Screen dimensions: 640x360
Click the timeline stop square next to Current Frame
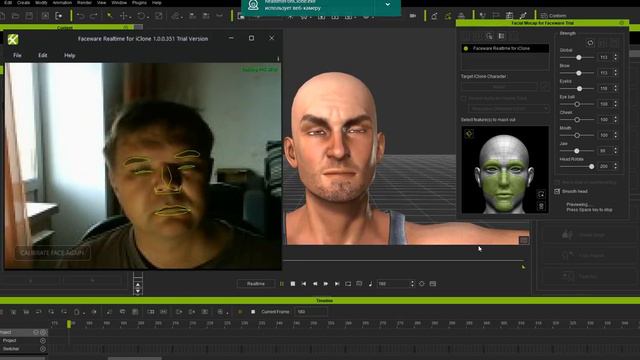pos(253,312)
